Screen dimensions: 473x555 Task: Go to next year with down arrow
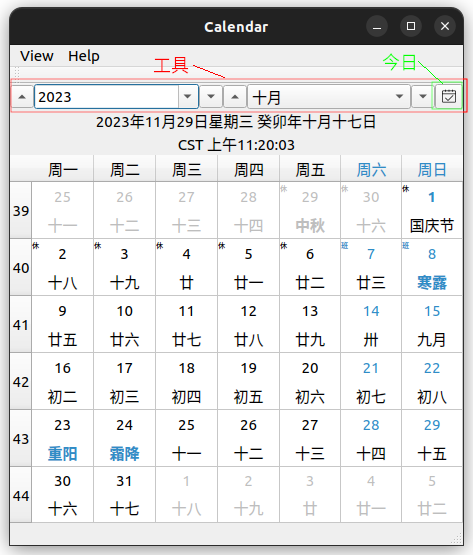coord(211,96)
